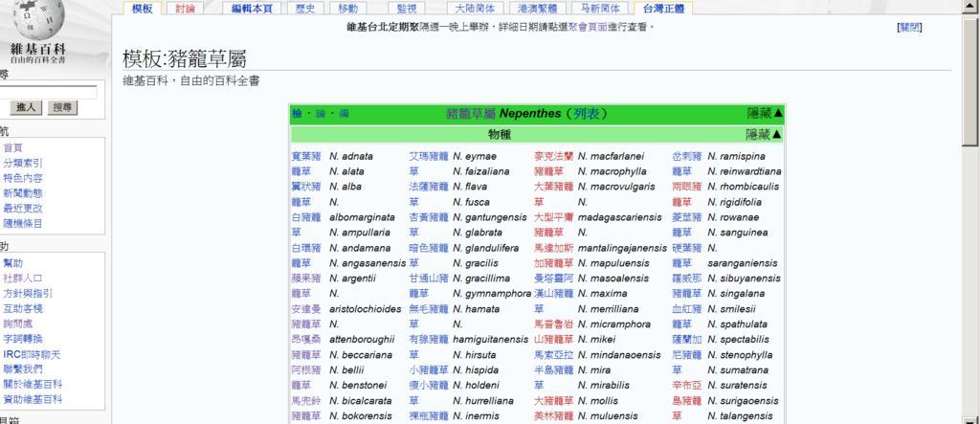Viewport: 980px width, 424px height.
Task: Click the species name N. hurrelliana
Action: (483, 401)
